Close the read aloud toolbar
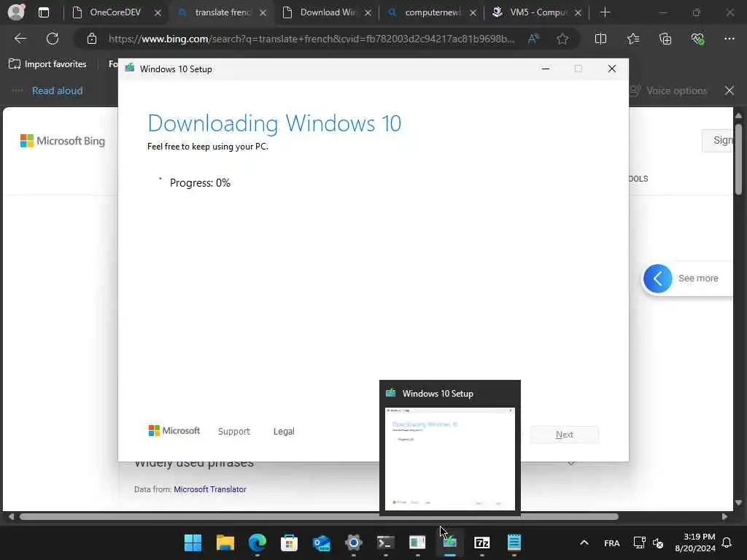Image resolution: width=747 pixels, height=560 pixels. coord(729,90)
